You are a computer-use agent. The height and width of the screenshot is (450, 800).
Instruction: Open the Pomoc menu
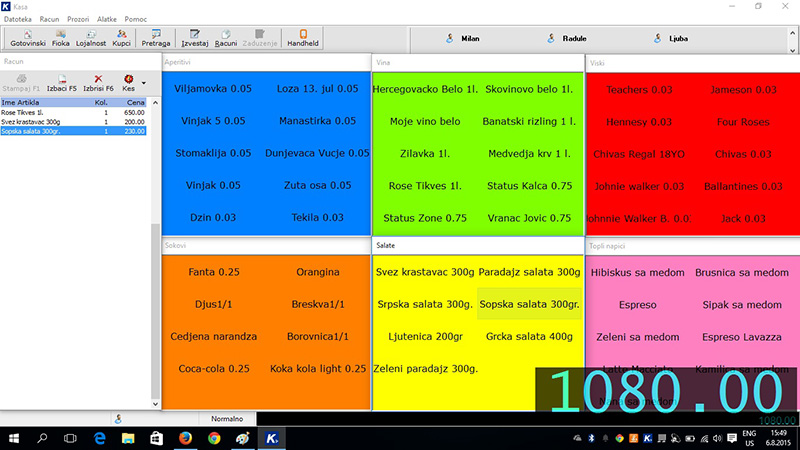[x=135, y=19]
